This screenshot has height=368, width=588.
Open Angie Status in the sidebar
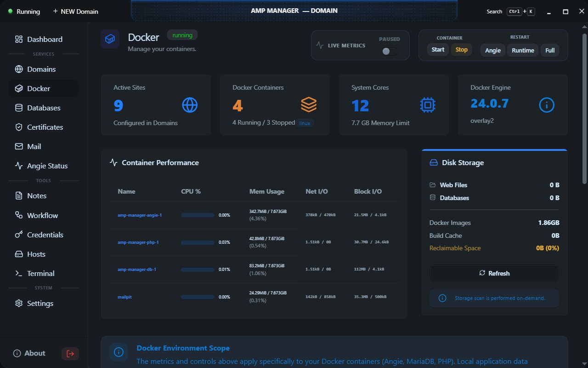tap(44, 166)
